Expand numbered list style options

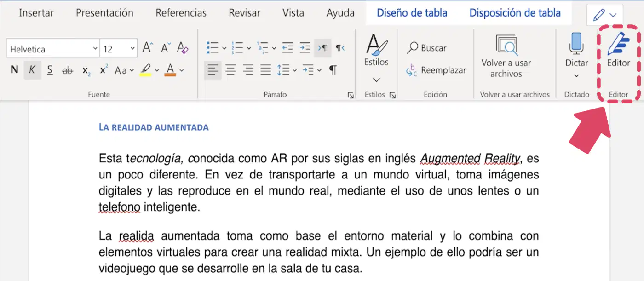[249, 48]
